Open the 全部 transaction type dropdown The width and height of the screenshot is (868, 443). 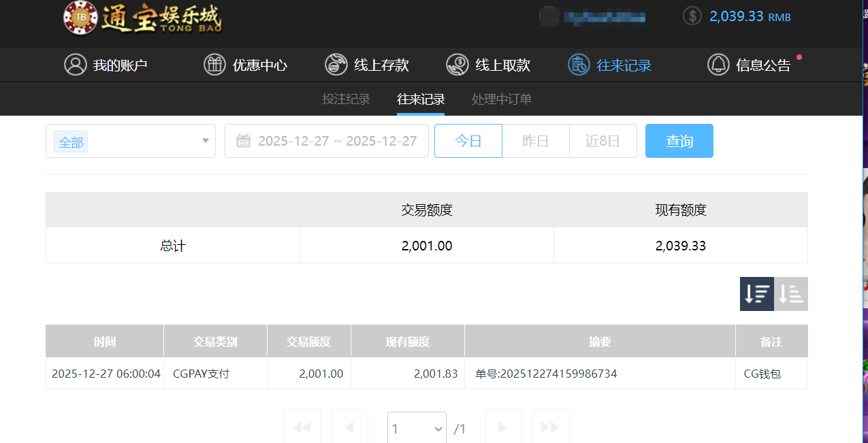point(130,141)
